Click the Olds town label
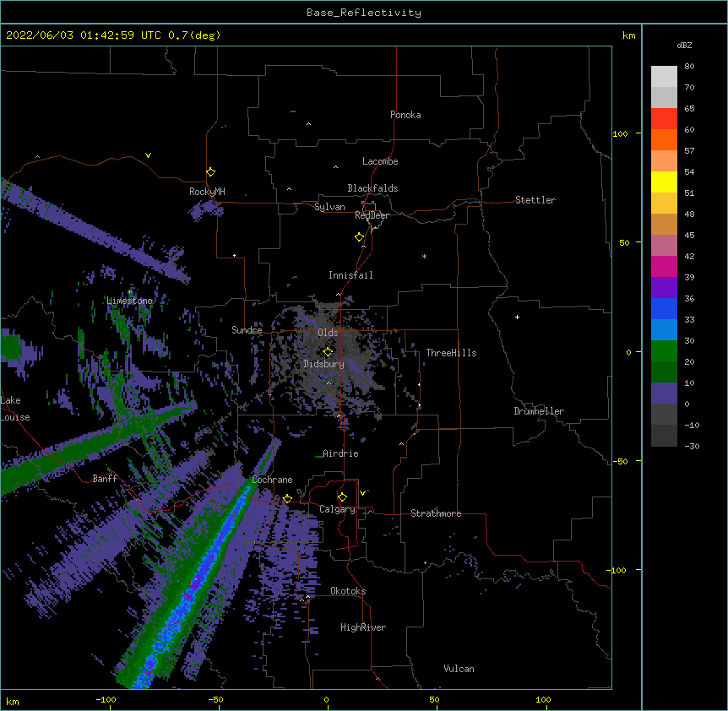 (x=328, y=333)
